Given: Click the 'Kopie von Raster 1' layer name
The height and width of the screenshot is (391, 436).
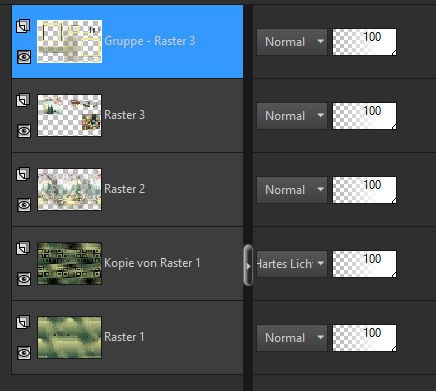Looking at the screenshot, I should pyautogui.click(x=152, y=263).
